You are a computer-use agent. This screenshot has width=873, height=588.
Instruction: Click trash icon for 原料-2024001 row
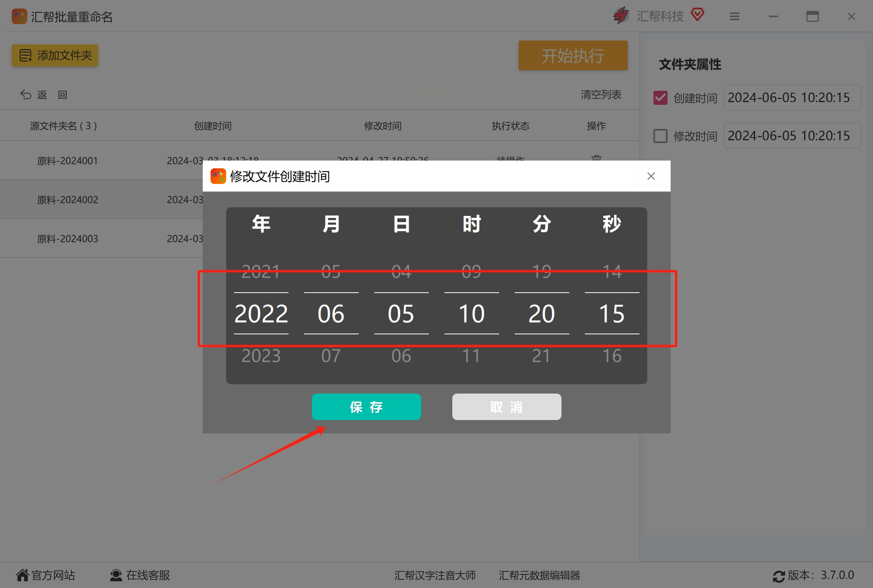click(x=596, y=158)
